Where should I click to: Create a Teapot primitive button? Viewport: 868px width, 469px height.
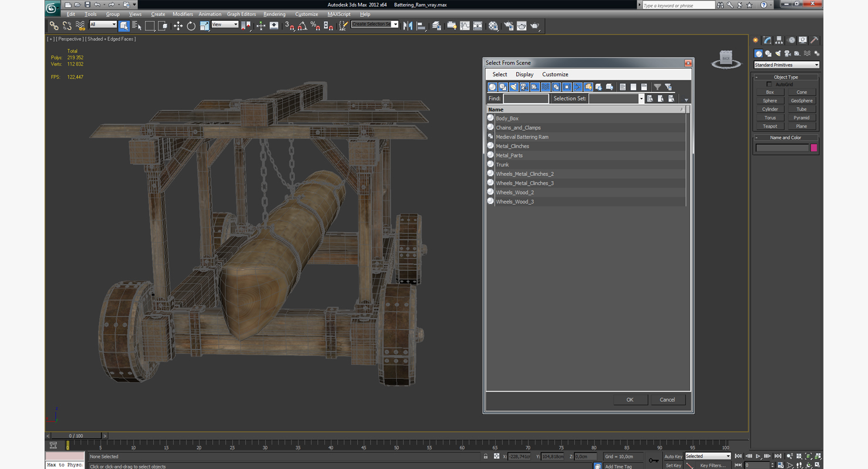770,126
